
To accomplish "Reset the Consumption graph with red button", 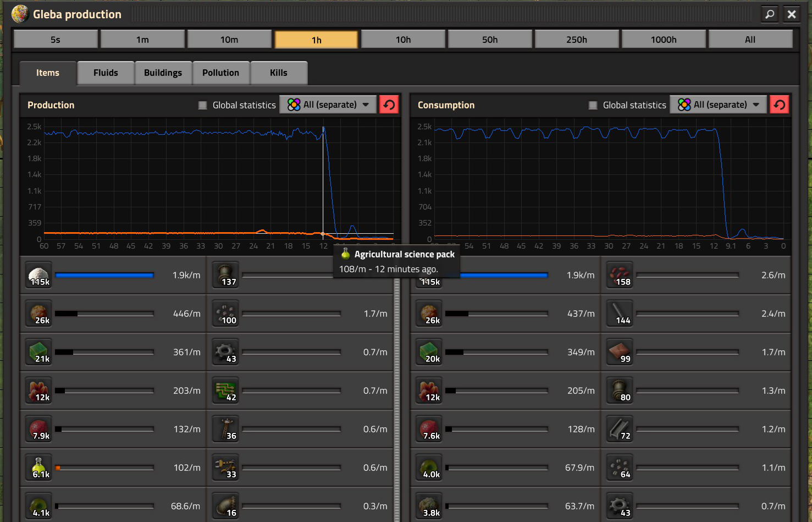I will pos(780,105).
